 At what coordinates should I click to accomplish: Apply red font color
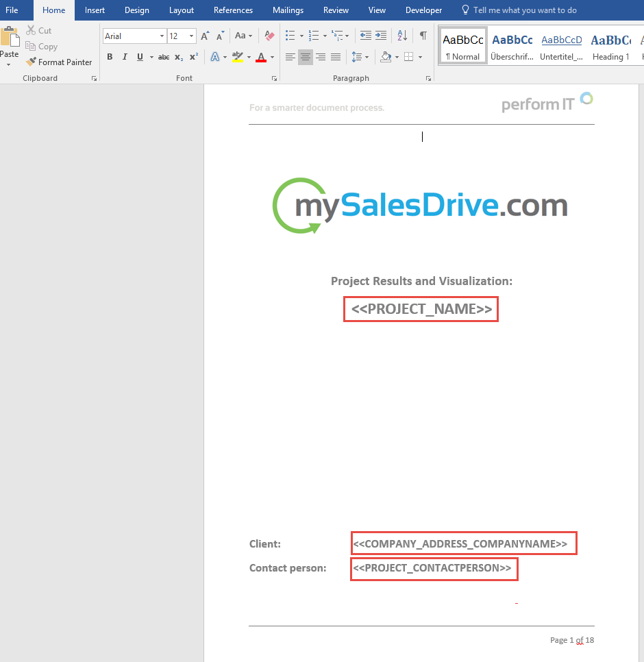point(261,57)
